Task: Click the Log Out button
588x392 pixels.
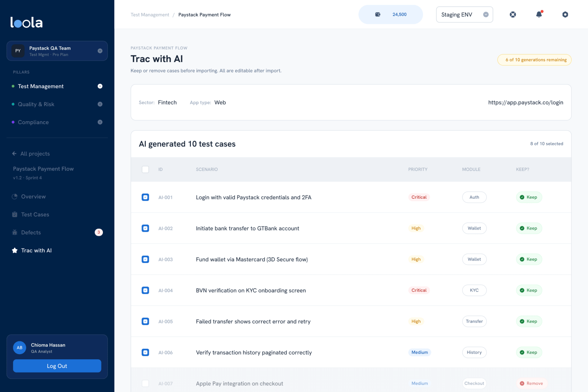Action: [57, 366]
